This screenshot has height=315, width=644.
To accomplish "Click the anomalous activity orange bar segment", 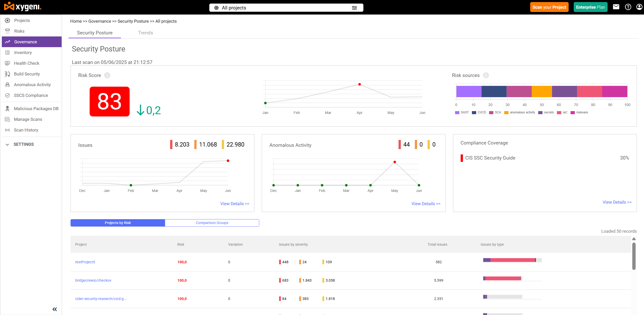I will click(542, 91).
